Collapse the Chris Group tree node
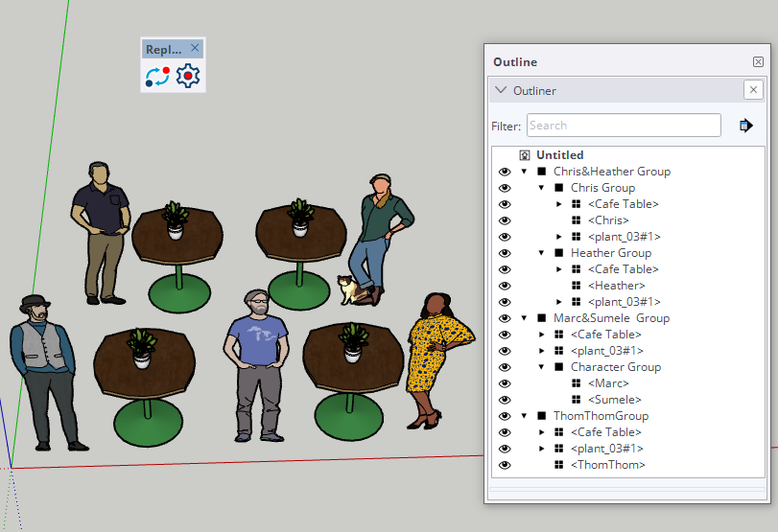 pyautogui.click(x=542, y=188)
